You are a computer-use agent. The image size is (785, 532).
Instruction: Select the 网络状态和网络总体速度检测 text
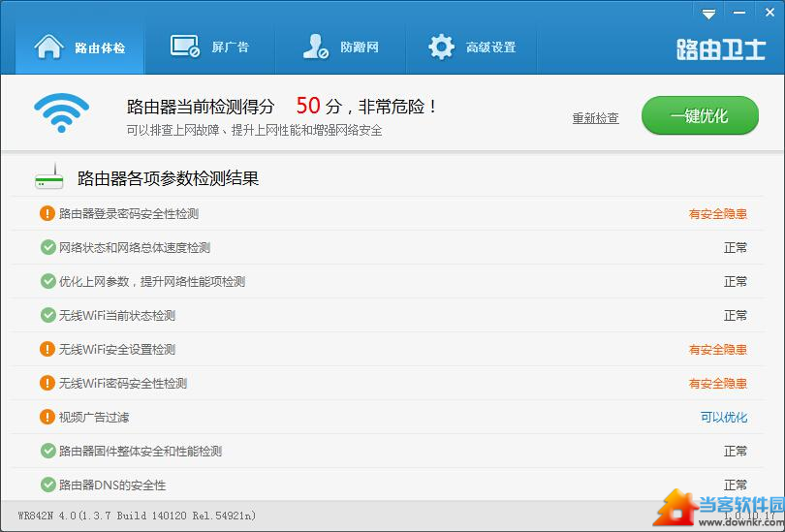click(135, 248)
